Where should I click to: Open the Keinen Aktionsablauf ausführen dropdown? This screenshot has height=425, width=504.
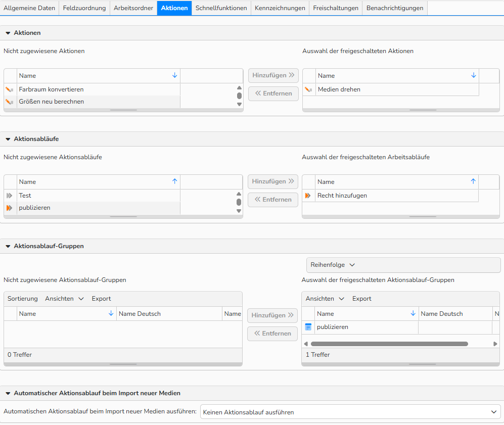[x=350, y=412]
